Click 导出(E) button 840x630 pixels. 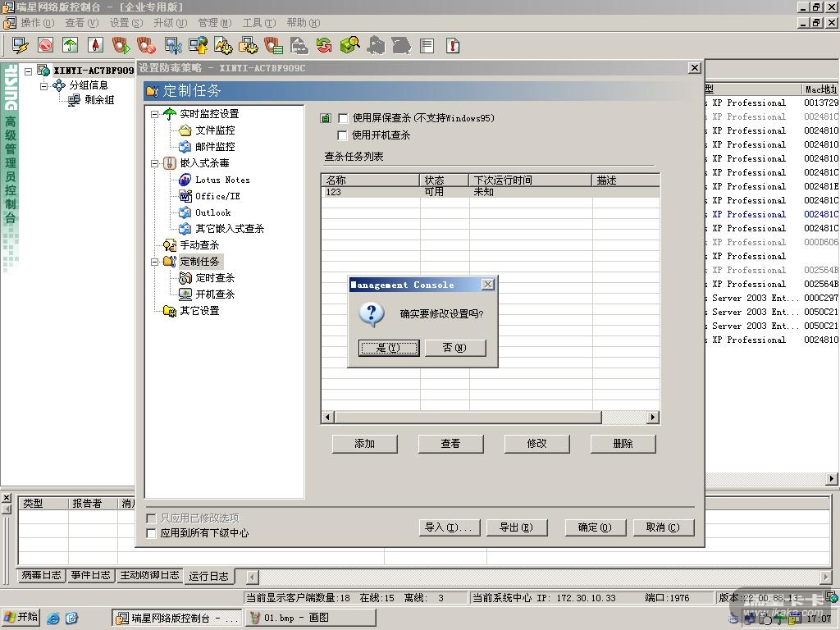(517, 527)
